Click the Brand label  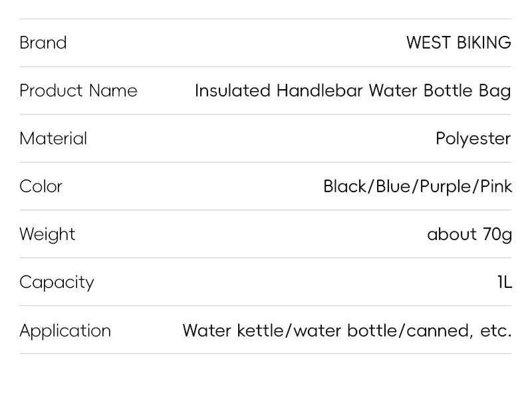tap(43, 43)
